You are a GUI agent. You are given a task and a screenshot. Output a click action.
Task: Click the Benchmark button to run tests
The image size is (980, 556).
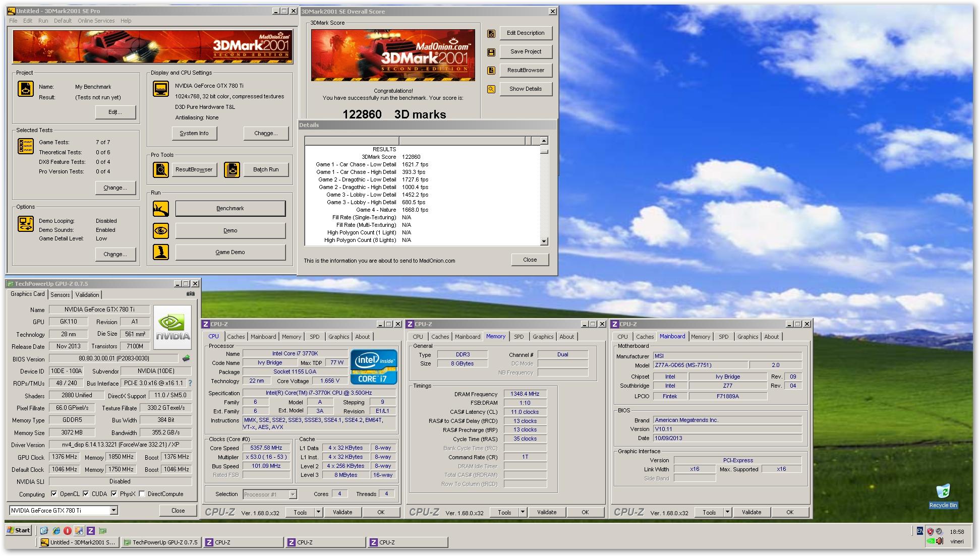(230, 209)
